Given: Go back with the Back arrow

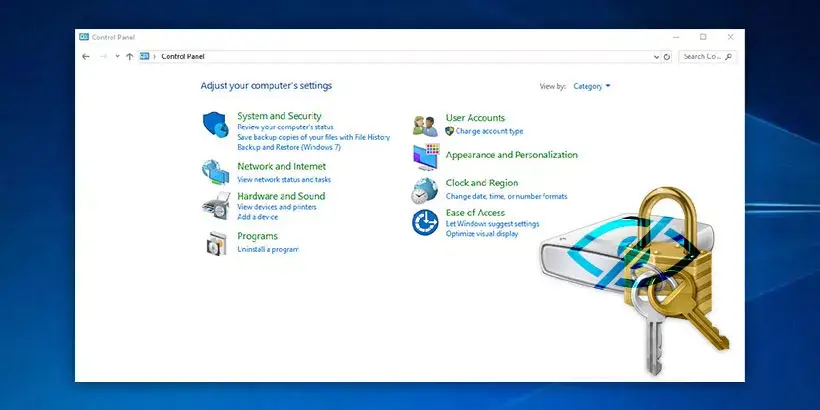Looking at the screenshot, I should pos(86,56).
